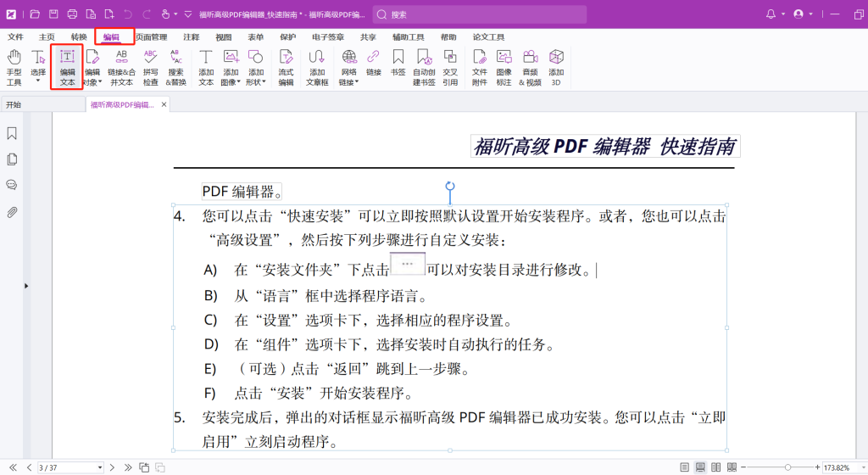Select the Link (链接) tool
Screen dimensions: 868x475
(x=373, y=62)
